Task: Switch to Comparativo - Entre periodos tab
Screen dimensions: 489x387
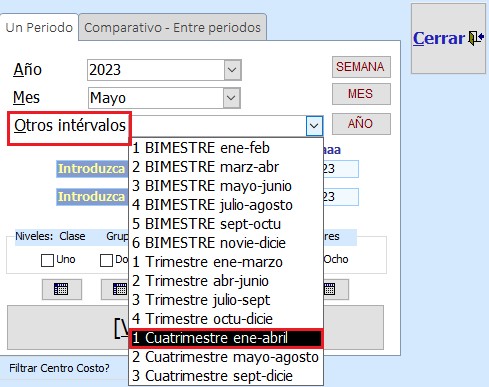Action: pyautogui.click(x=172, y=28)
